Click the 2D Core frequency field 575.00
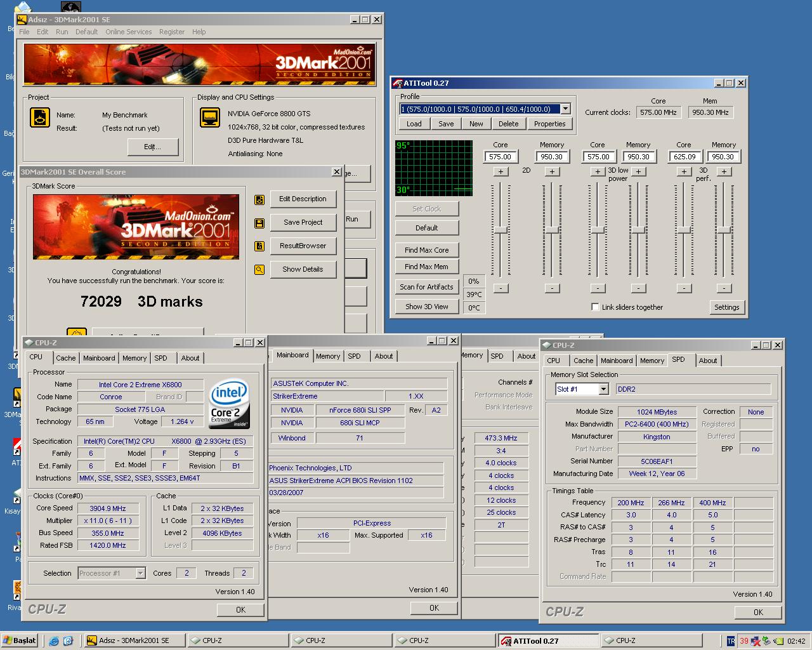 point(501,157)
